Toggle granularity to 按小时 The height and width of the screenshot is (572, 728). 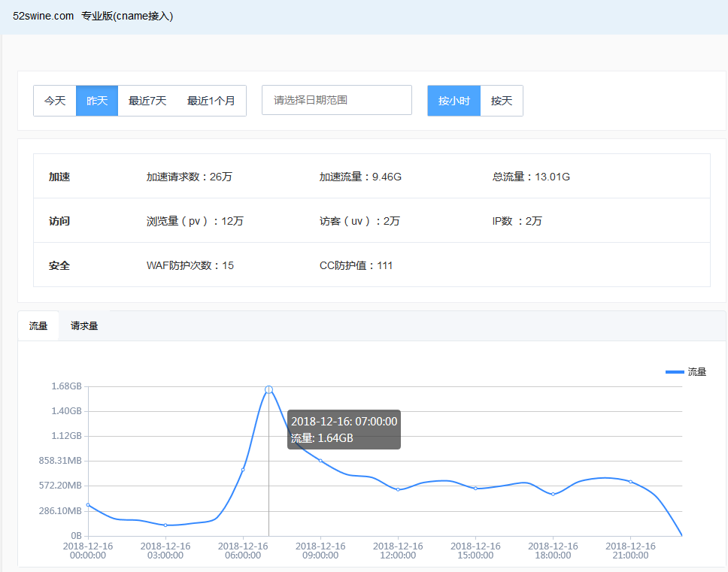(454, 101)
